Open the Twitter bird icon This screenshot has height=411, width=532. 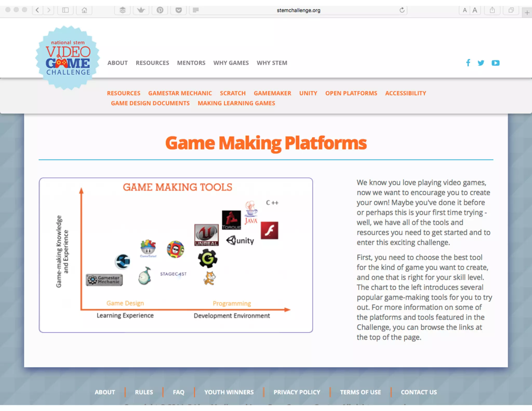[481, 63]
